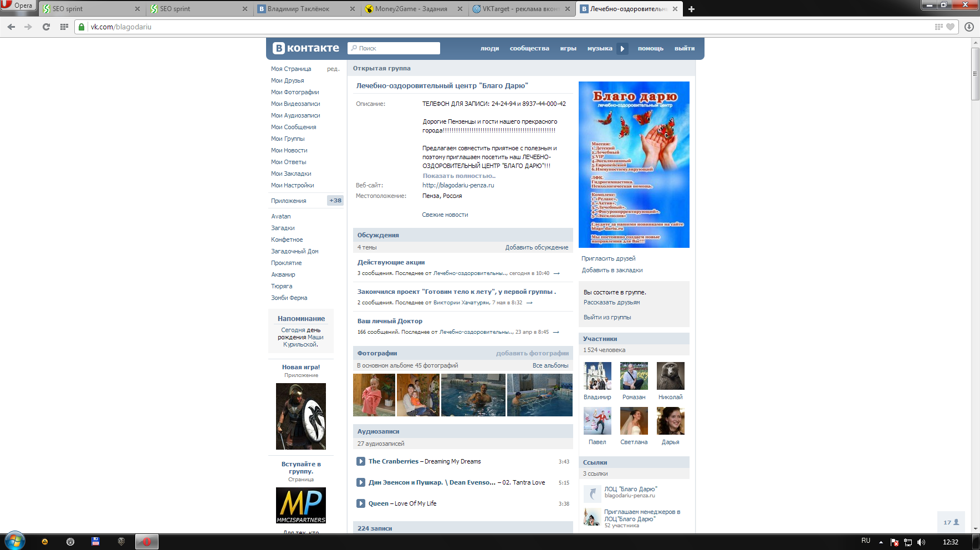Open игры in the VK header
The width and height of the screenshot is (980, 550).
pyautogui.click(x=568, y=48)
